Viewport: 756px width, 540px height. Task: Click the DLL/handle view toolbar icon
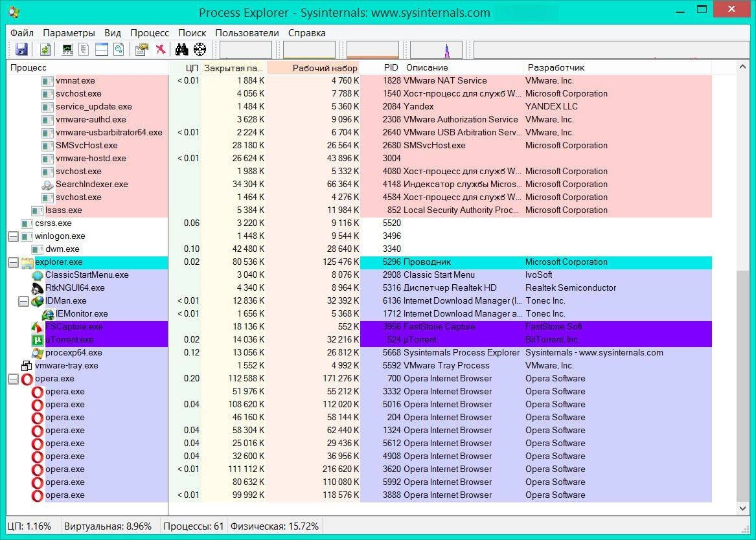pyautogui.click(x=119, y=49)
